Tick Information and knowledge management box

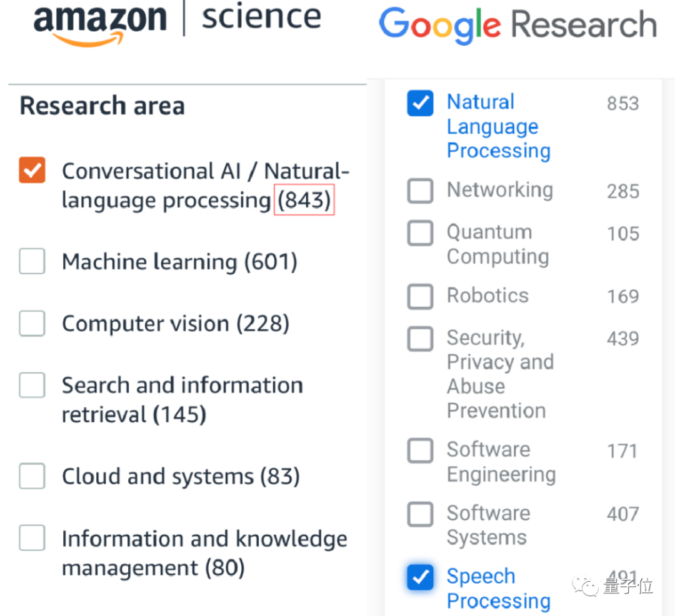tap(32, 538)
